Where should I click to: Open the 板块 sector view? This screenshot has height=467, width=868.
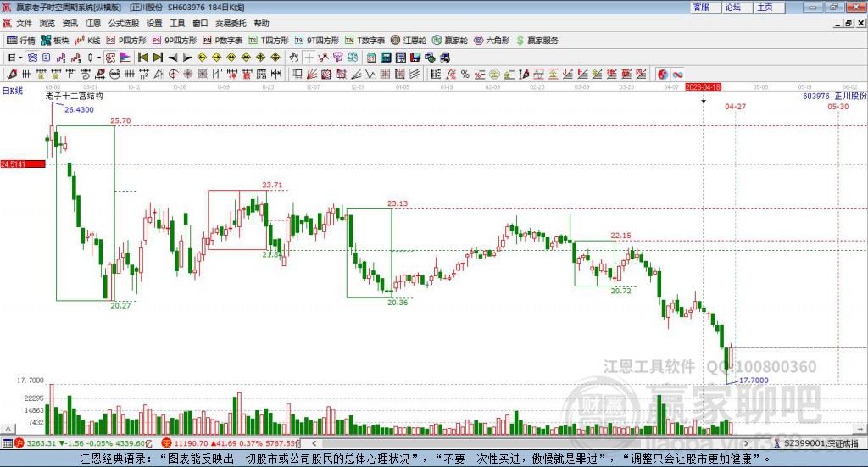point(55,41)
